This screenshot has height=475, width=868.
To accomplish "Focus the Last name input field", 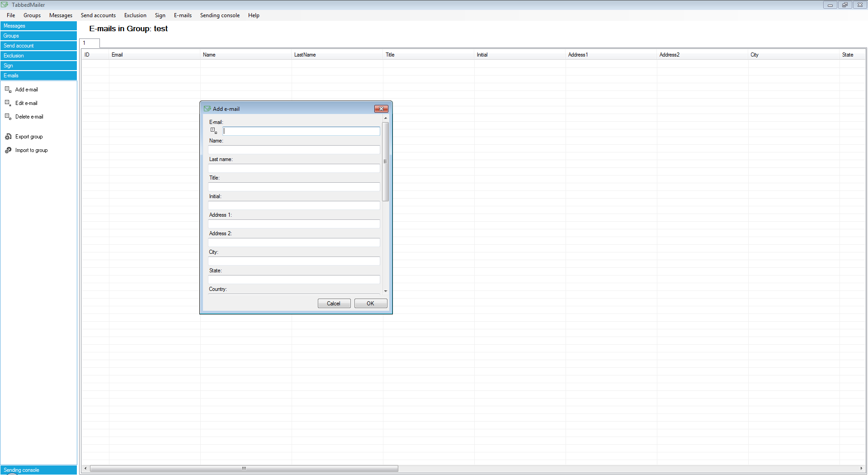I will tap(294, 168).
